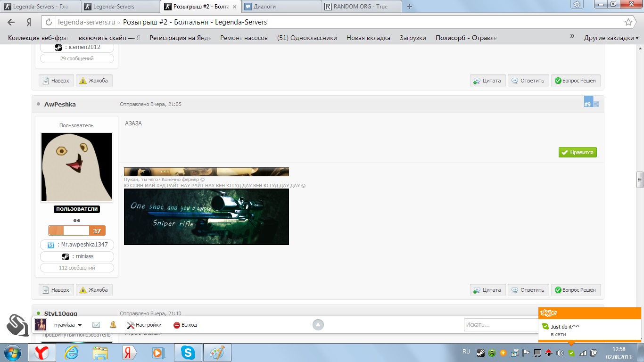Click Цитата button under AwPeshka post
644x362 pixels.
click(487, 290)
